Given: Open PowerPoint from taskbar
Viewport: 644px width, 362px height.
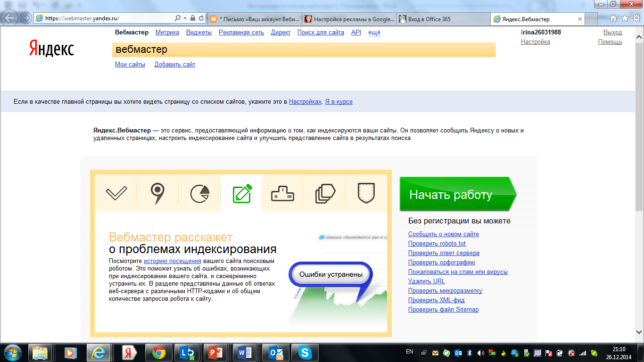Looking at the screenshot, I should point(216,352).
